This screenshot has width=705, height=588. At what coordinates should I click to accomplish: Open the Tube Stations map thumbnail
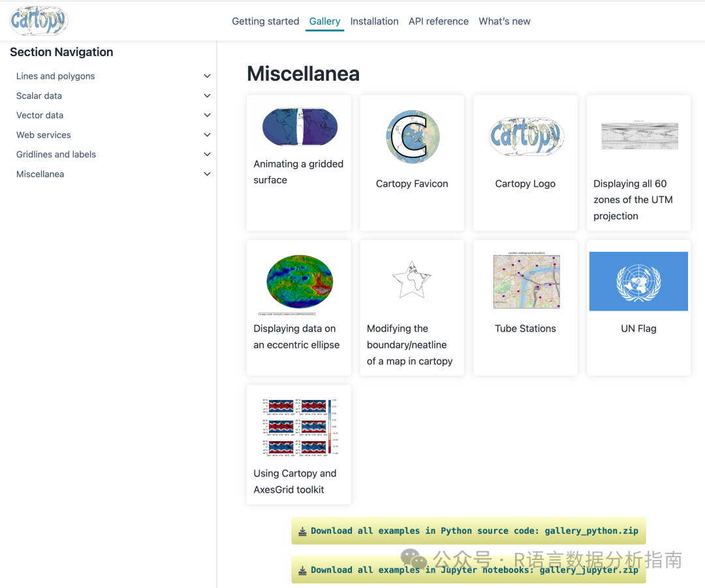pyautogui.click(x=527, y=281)
